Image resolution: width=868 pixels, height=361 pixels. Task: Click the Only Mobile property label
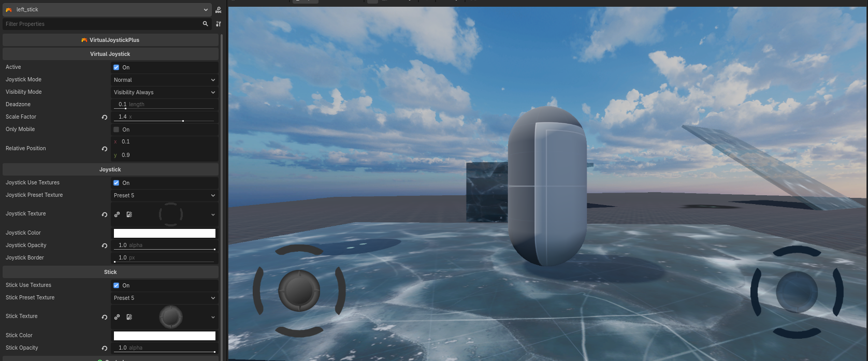[20, 129]
